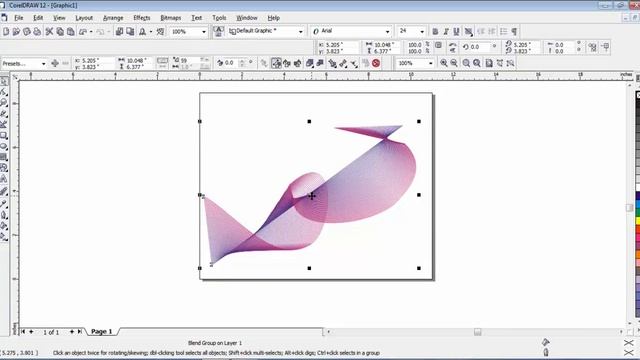Click the Open file icon

[x=16, y=31]
